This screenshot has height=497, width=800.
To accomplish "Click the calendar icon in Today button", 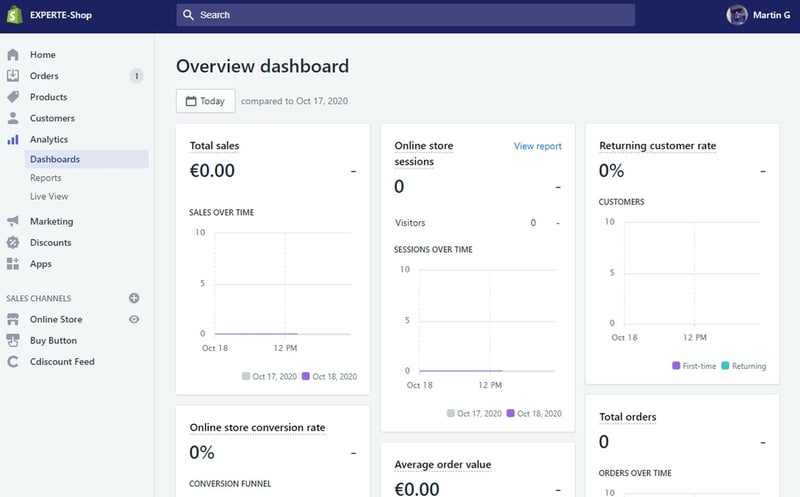I will [191, 101].
